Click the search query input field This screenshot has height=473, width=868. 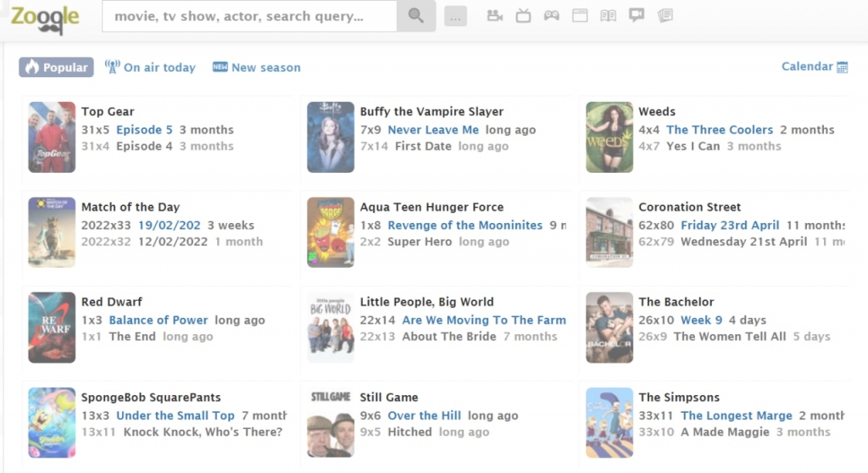pyautogui.click(x=249, y=16)
